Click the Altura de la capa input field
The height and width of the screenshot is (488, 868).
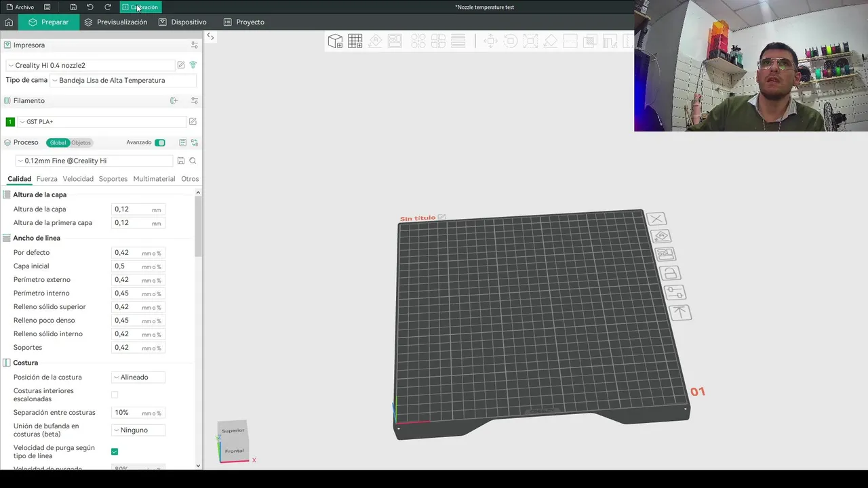138,209
